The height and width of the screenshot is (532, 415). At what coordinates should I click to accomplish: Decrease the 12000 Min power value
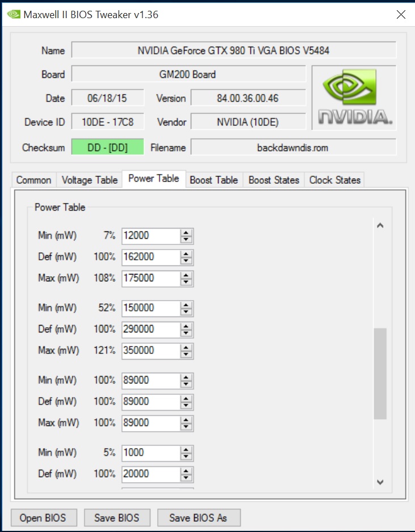(x=186, y=239)
